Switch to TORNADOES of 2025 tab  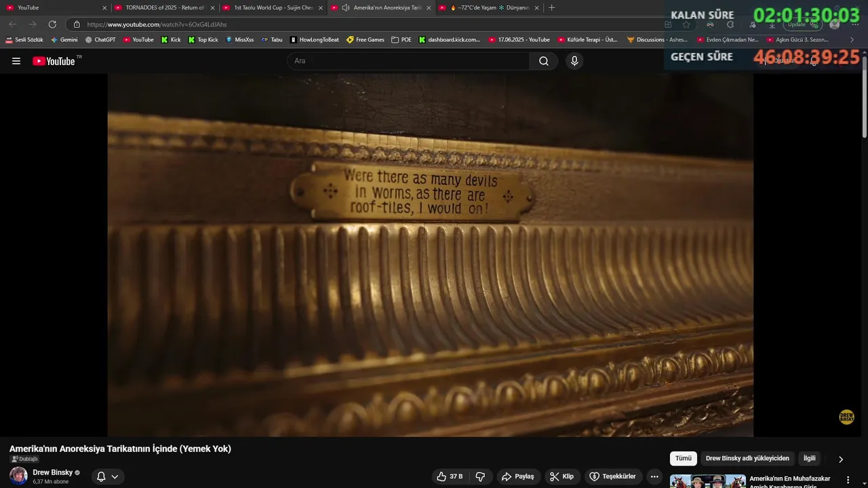[163, 7]
